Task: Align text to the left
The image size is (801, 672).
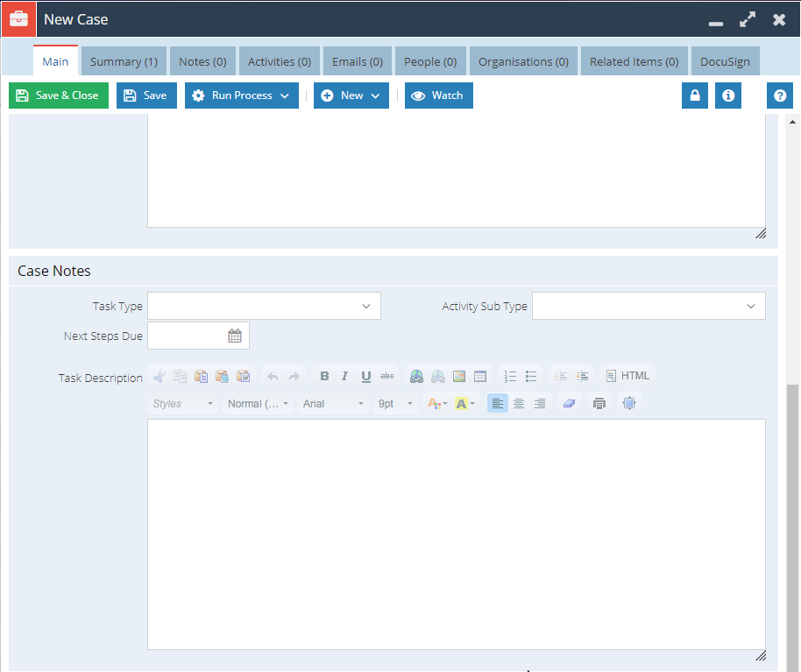Action: coord(498,403)
